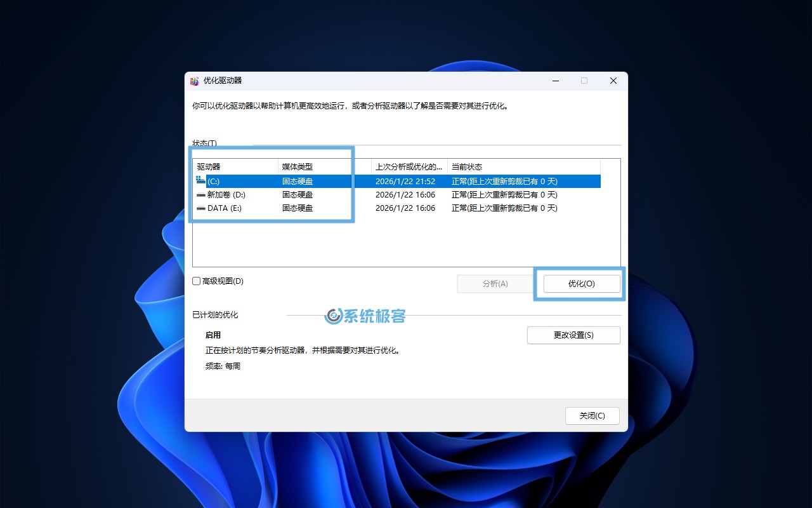The image size is (812, 508).
Task: Open 更改设置(S) for scheduled optimization
Action: [x=573, y=335]
